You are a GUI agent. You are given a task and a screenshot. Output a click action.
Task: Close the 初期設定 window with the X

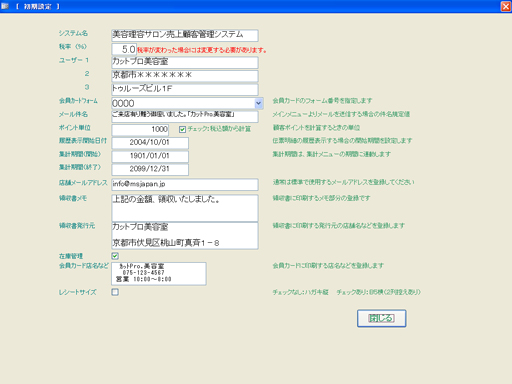point(506,6)
